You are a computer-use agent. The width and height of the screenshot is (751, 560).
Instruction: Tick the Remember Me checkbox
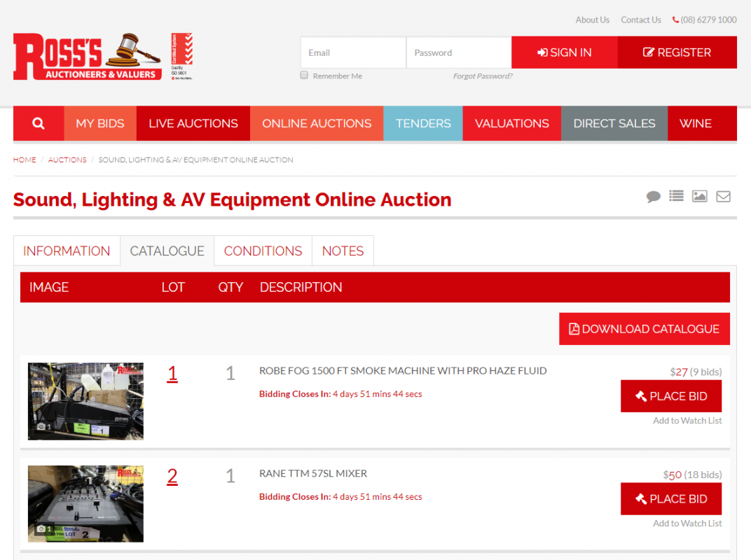pos(304,76)
